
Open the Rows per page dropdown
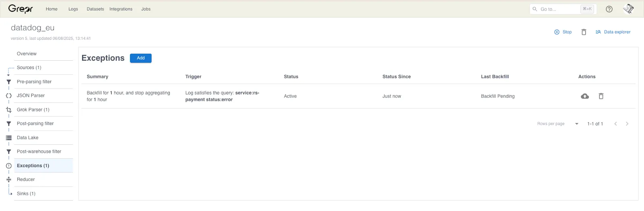pyautogui.click(x=576, y=124)
